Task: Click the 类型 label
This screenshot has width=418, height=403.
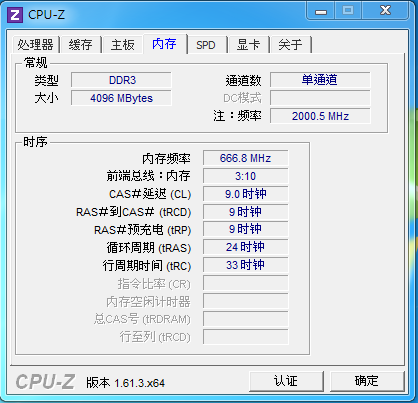Action: [46, 80]
